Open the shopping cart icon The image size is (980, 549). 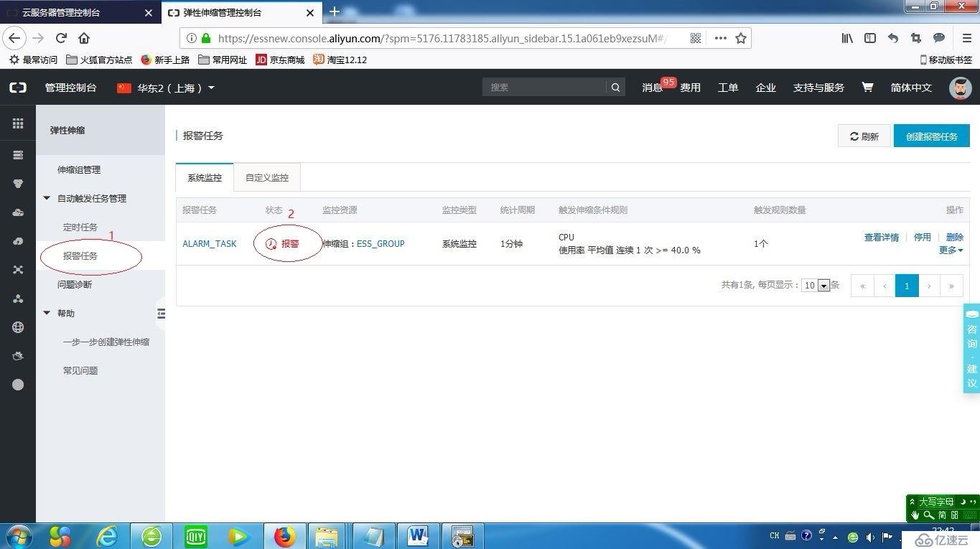tap(867, 87)
